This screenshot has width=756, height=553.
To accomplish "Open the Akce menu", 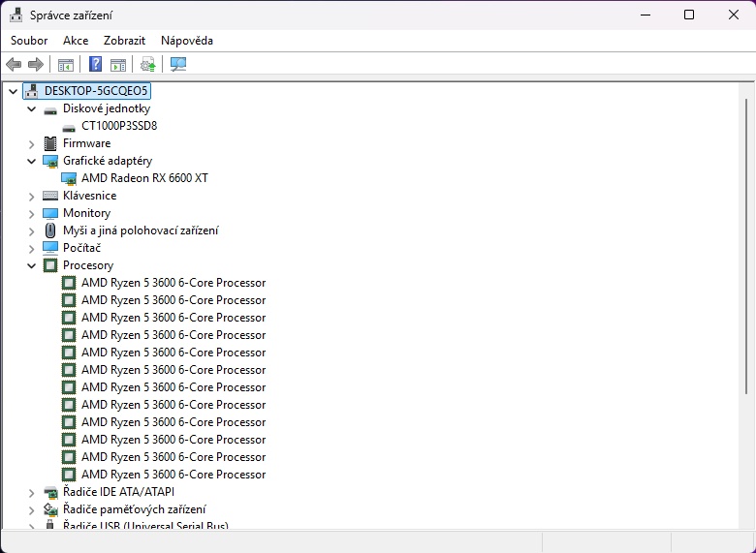I will click(76, 41).
